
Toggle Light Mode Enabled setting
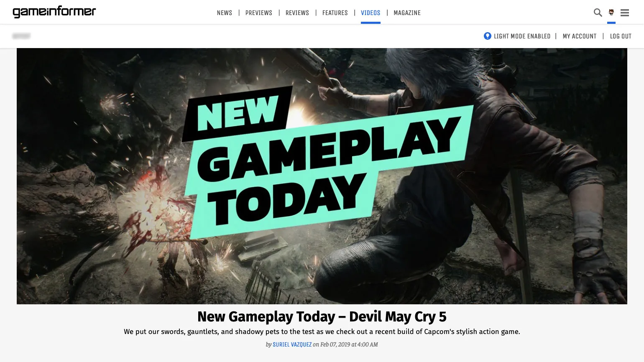pyautogui.click(x=522, y=36)
